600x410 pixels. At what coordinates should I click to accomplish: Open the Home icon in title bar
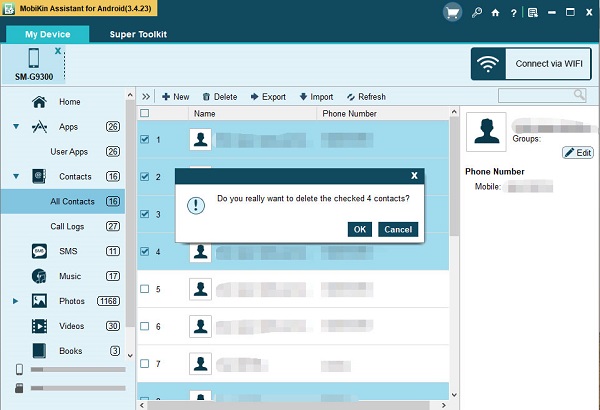click(496, 13)
